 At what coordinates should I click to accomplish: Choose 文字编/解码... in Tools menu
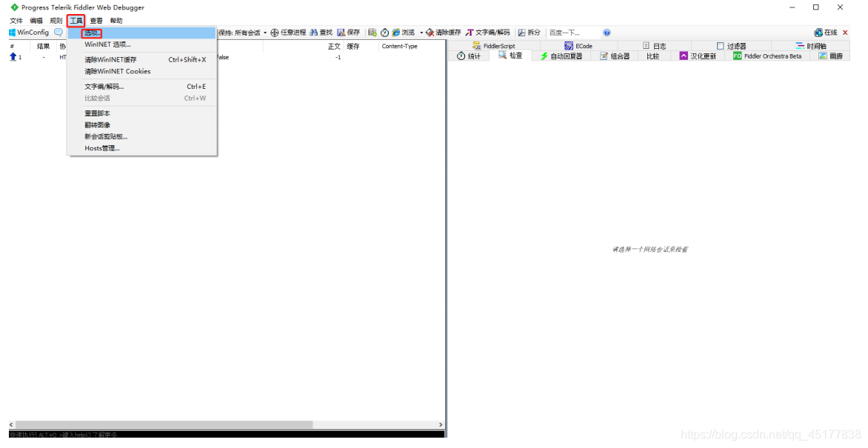pos(141,87)
